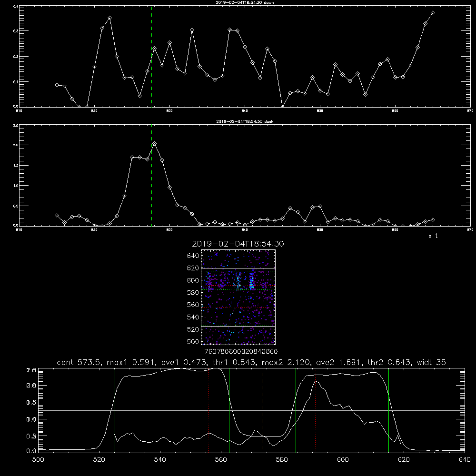Viewport: 476px width, 476px height.
Task: Click the red dotted line near 556
Action: pos(208,410)
